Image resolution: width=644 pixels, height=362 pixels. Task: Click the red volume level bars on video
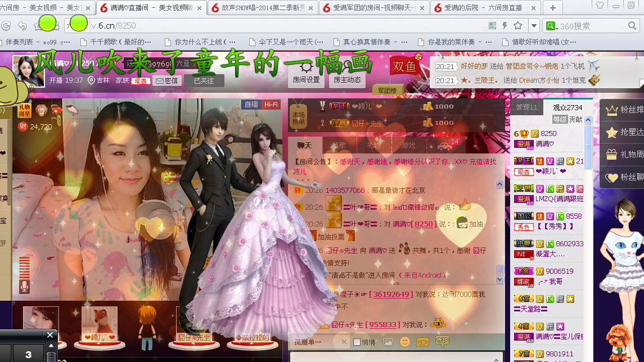[x=24, y=267]
